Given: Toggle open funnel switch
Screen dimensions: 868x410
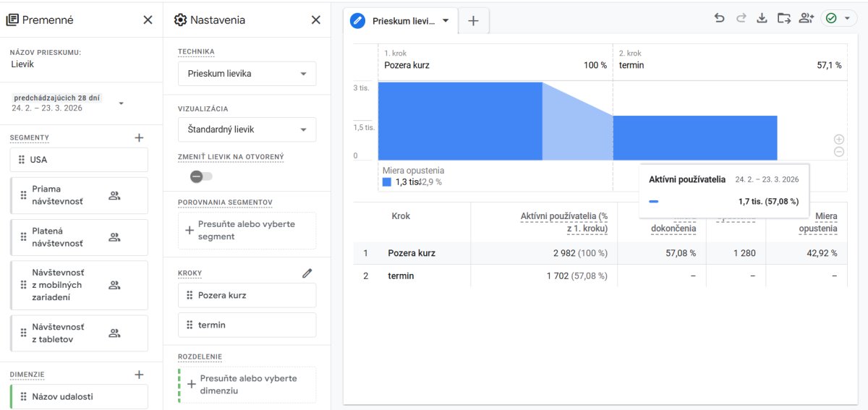Looking at the screenshot, I should click(x=201, y=176).
